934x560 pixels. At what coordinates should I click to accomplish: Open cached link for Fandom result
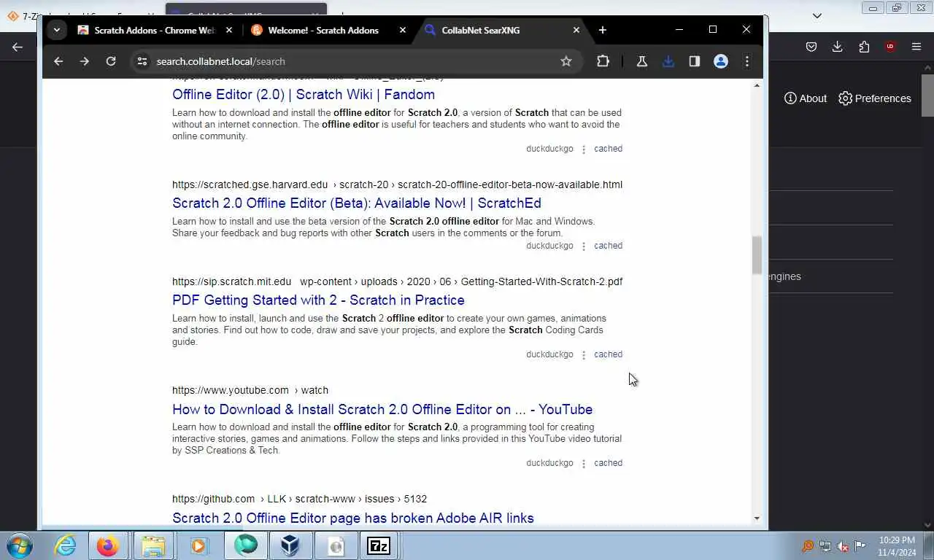tap(608, 149)
